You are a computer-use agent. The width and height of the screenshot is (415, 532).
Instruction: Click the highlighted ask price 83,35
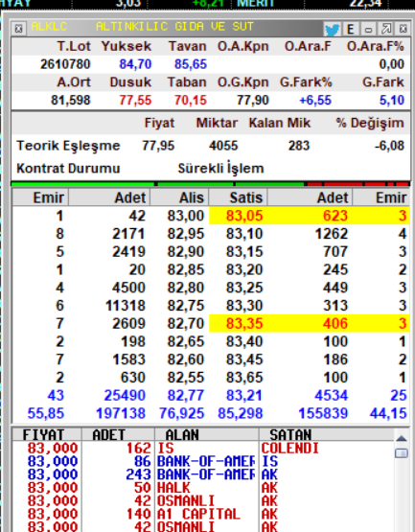(x=244, y=324)
